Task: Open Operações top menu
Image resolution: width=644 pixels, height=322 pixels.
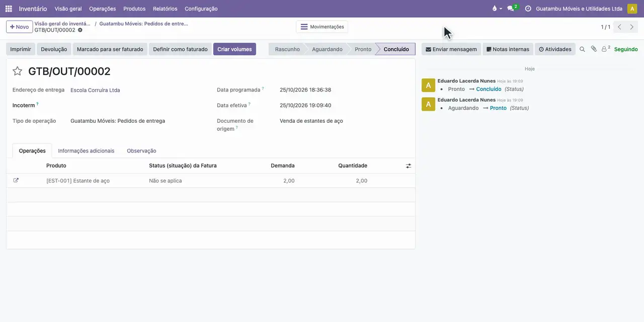Action: pos(102,9)
